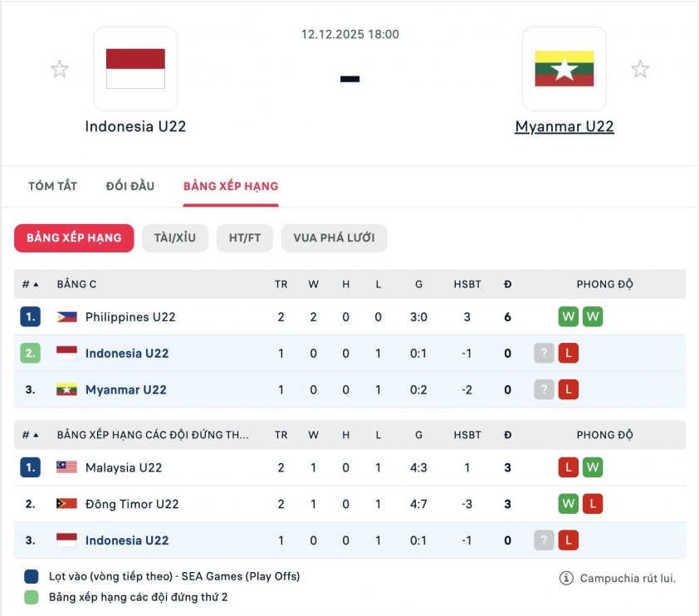Click the info icon next to Campuchia rút lui

[565, 578]
